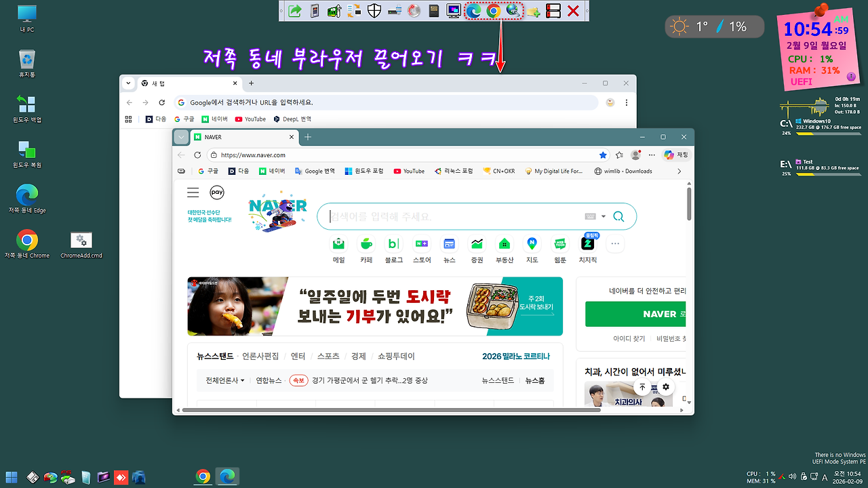Click the green share arrow launcher icon
This screenshot has width=868, height=488.
coord(294,11)
